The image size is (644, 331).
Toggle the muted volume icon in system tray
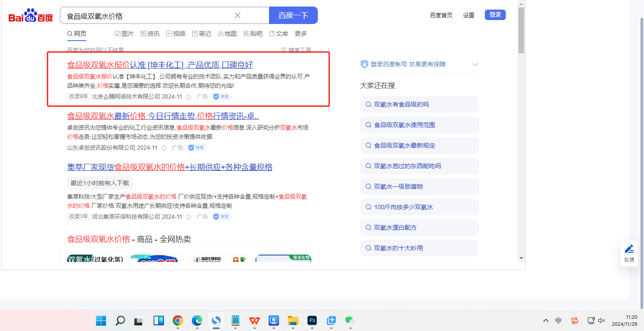pos(602,321)
